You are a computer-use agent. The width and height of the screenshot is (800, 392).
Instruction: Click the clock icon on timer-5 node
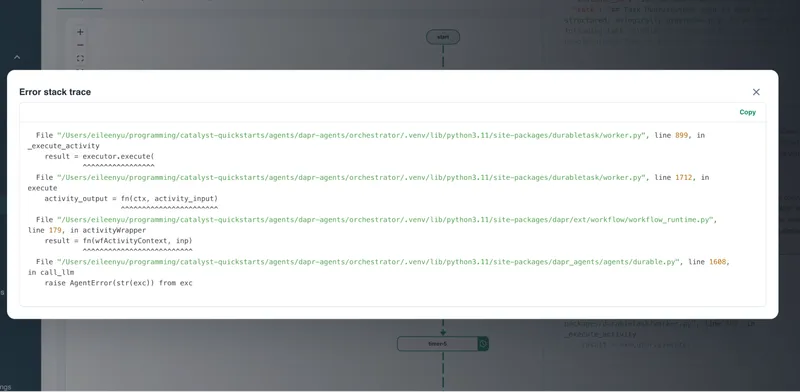coord(483,344)
